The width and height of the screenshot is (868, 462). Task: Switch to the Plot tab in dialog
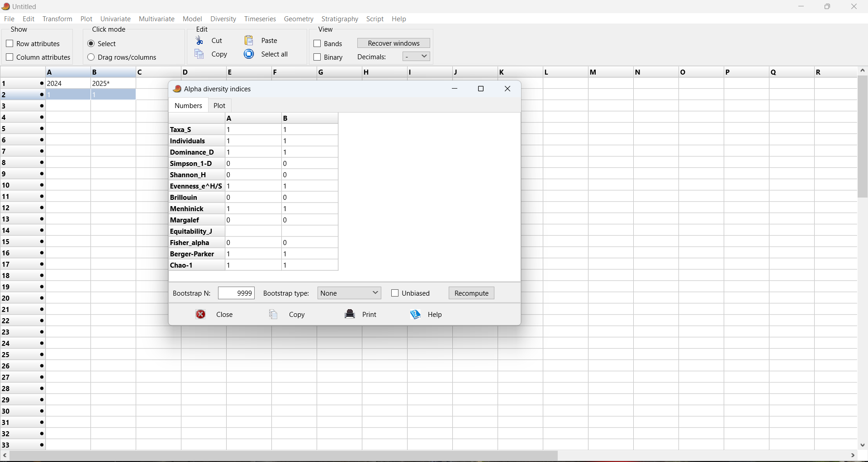point(219,106)
